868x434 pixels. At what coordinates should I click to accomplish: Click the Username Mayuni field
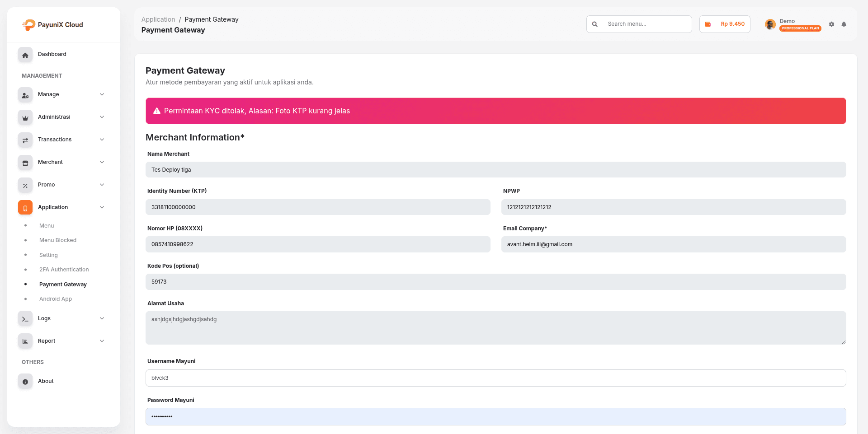[x=496, y=378]
